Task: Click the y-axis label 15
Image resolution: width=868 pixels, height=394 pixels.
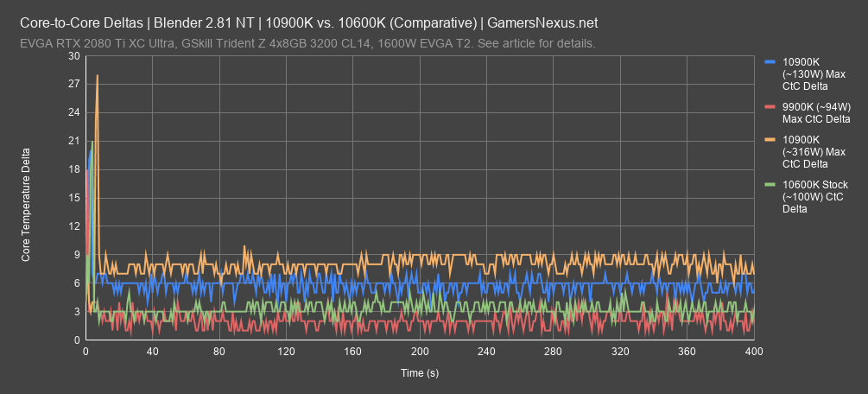Action: coord(75,198)
